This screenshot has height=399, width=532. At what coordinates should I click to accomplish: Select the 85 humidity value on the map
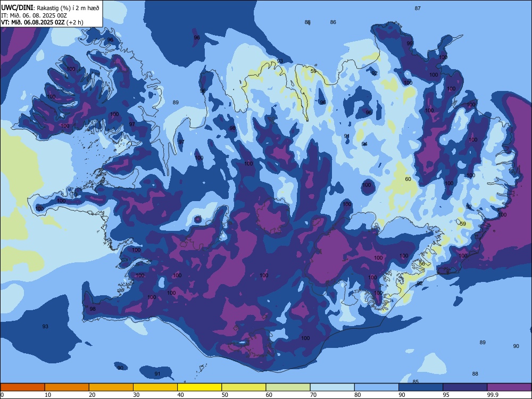click(415, 381)
